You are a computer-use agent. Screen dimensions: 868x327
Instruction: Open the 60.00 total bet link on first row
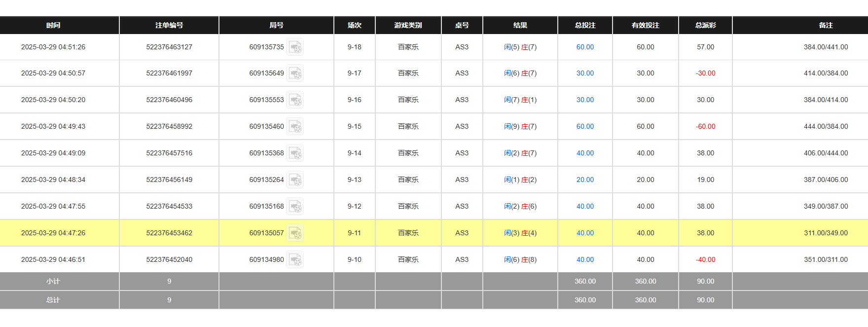point(585,47)
